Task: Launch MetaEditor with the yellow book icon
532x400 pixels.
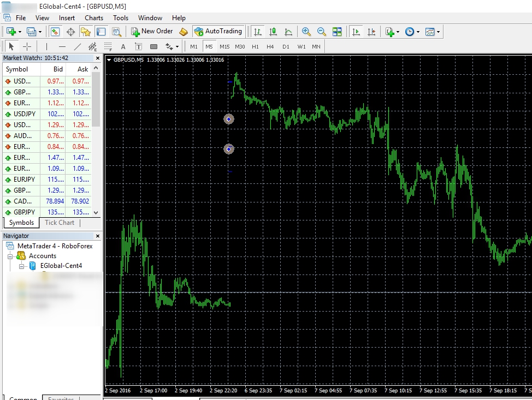Action: click(x=184, y=32)
